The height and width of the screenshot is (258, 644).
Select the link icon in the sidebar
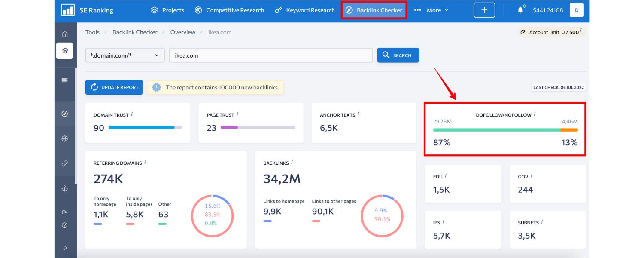point(64,163)
